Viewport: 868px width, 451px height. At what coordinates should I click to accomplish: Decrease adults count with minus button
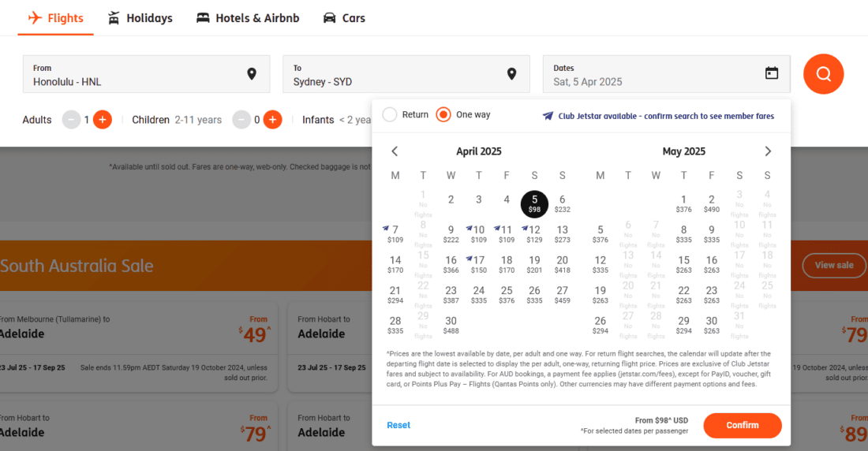point(71,120)
